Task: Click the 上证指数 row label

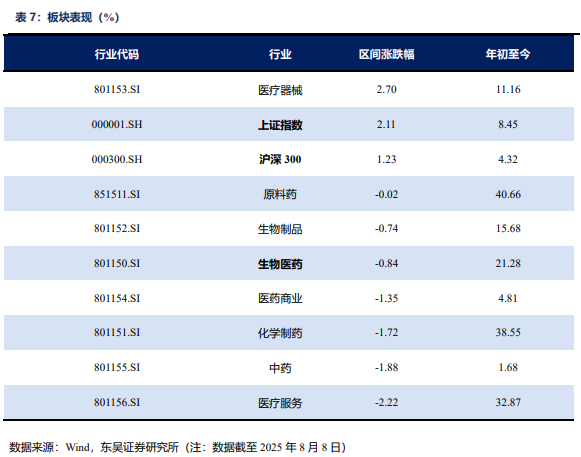Action: click(x=280, y=125)
